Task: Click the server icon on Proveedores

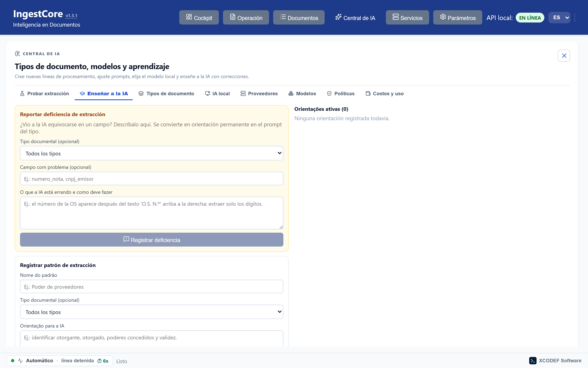Action: pos(243,93)
